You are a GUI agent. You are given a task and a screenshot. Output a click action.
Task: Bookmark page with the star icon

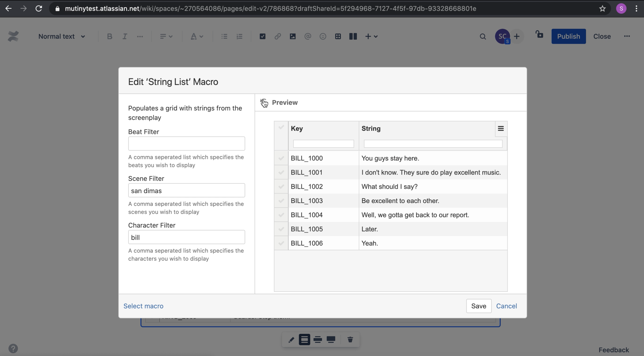602,9
